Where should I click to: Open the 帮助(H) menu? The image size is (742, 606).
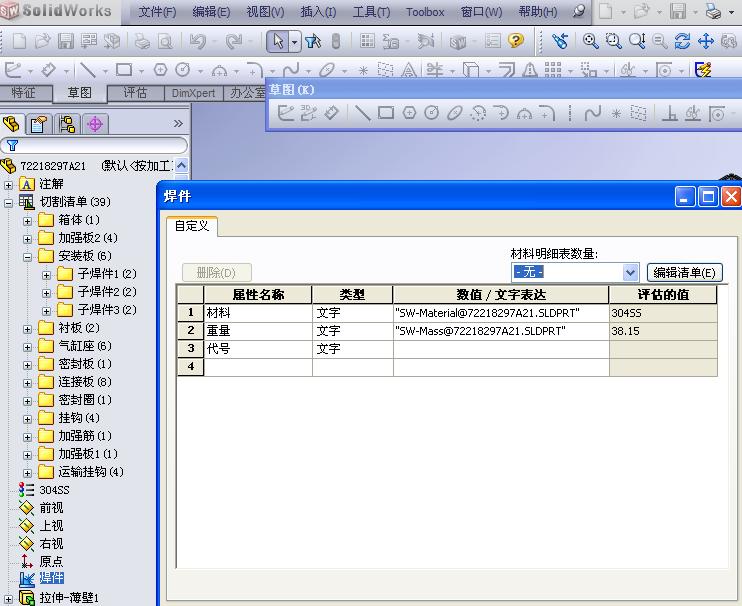538,12
